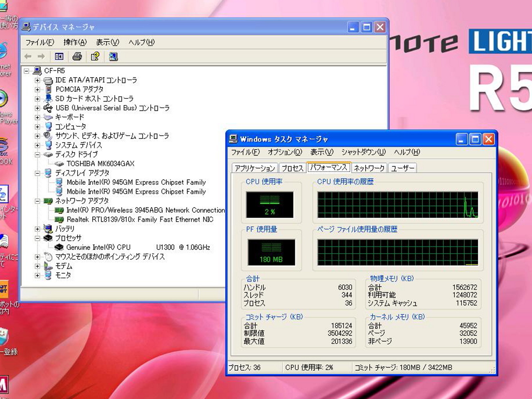The width and height of the screenshot is (532, 399).
Task: Collapse the CF-R5 root node
Action: pyautogui.click(x=27, y=71)
